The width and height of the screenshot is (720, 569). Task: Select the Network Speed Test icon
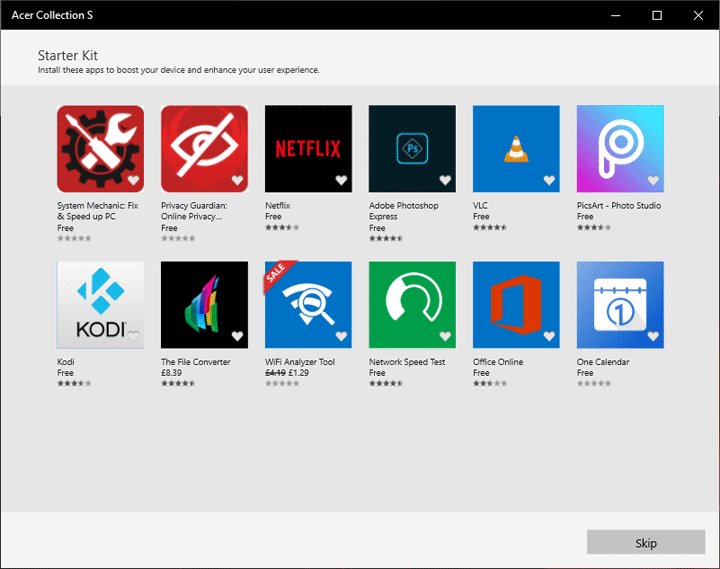[412, 305]
